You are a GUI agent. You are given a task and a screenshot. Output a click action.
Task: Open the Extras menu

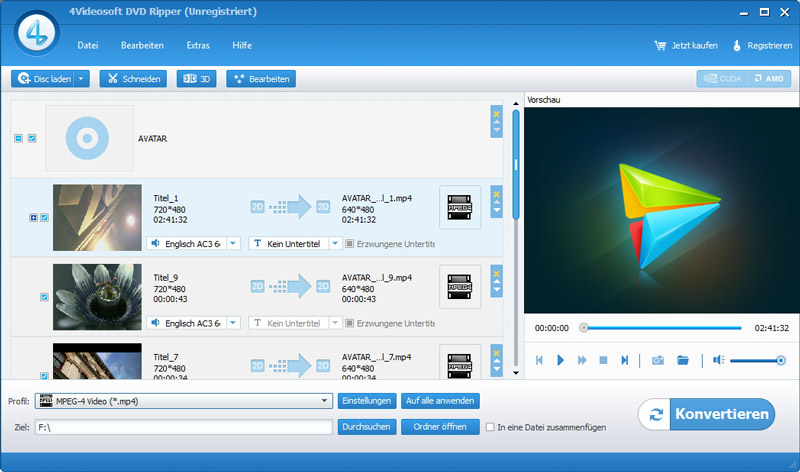pyautogui.click(x=198, y=45)
